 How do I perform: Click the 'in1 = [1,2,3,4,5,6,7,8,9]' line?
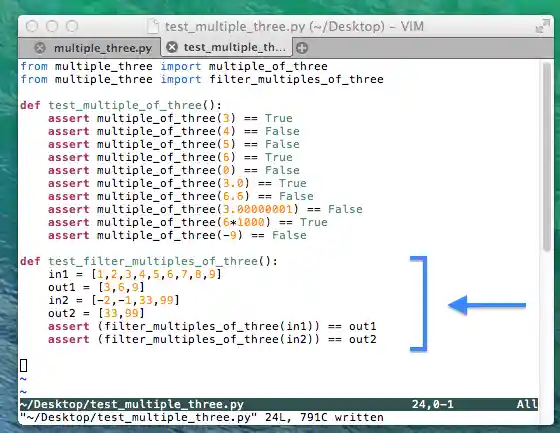click(135, 274)
